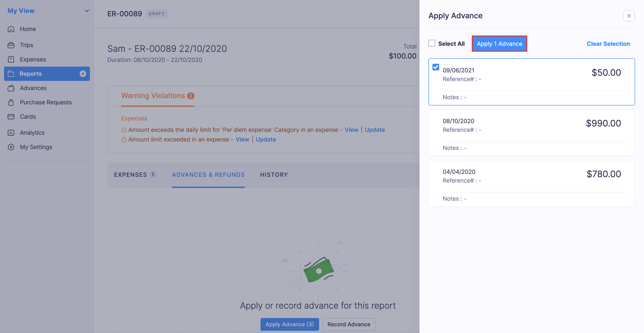The width and height of the screenshot is (644, 333).
Task: Open the Cards section
Action: pos(28,116)
